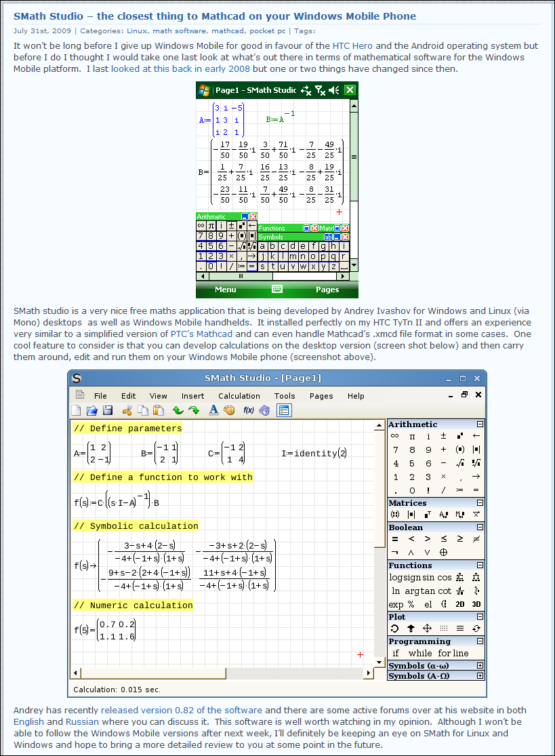This screenshot has width=555, height=756.
Task: Expand the Symbols (α-ω) panel
Action: [480, 666]
